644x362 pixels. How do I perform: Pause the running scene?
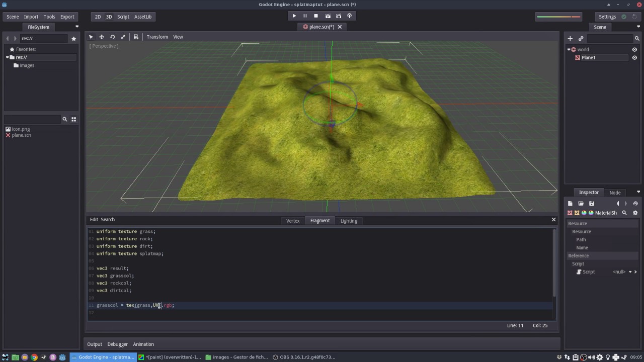(x=305, y=16)
